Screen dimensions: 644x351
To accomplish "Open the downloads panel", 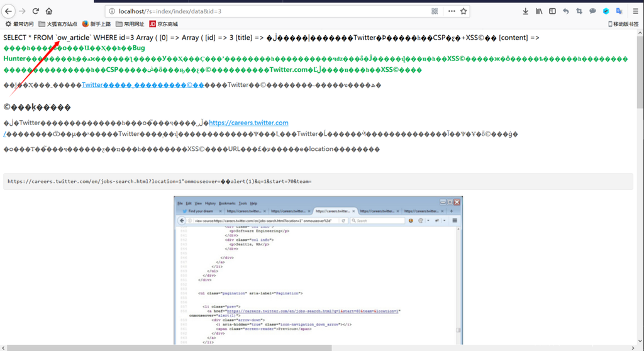I will click(526, 11).
